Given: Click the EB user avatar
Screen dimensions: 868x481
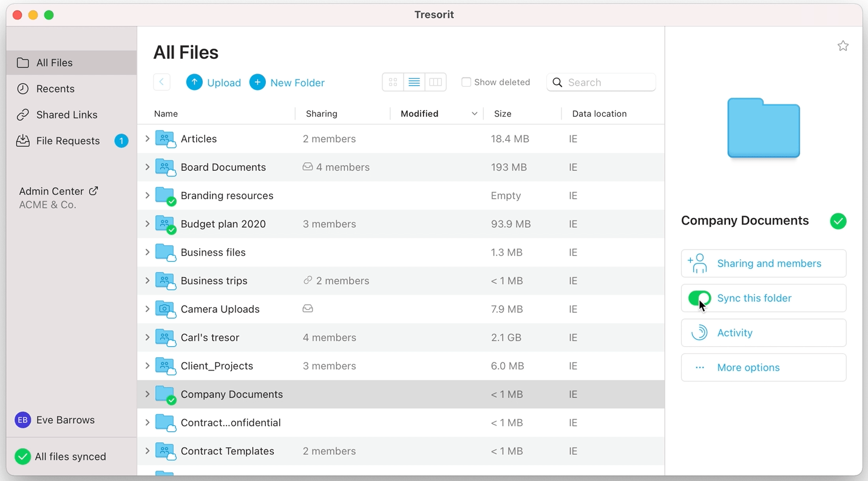Looking at the screenshot, I should (x=22, y=420).
